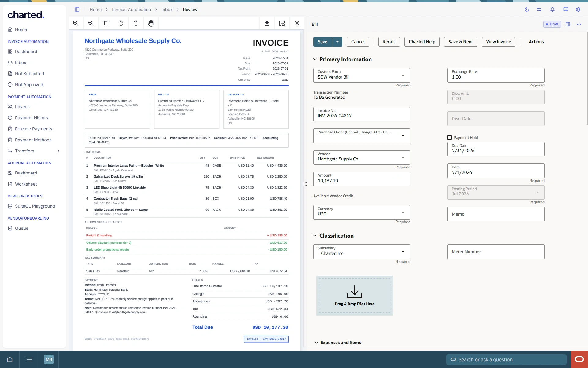The width and height of the screenshot is (588, 368).
Task: Click Invoice Automation breadcrumb link
Action: [x=131, y=10]
